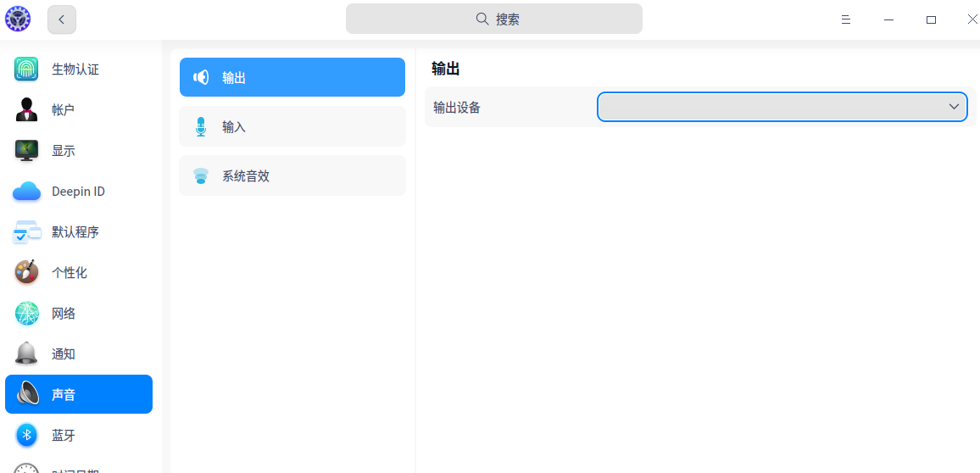Click the Control Center logo icon
980x473 pixels.
[x=18, y=19]
